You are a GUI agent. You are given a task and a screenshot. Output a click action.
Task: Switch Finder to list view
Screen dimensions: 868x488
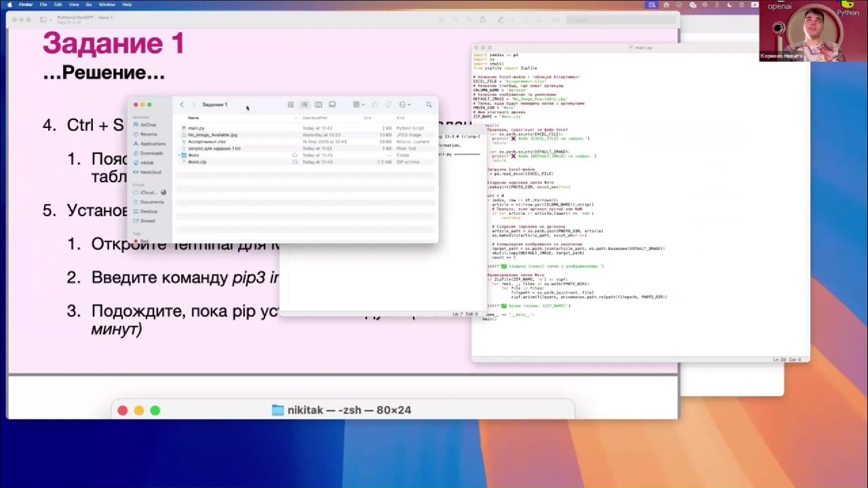coord(304,104)
